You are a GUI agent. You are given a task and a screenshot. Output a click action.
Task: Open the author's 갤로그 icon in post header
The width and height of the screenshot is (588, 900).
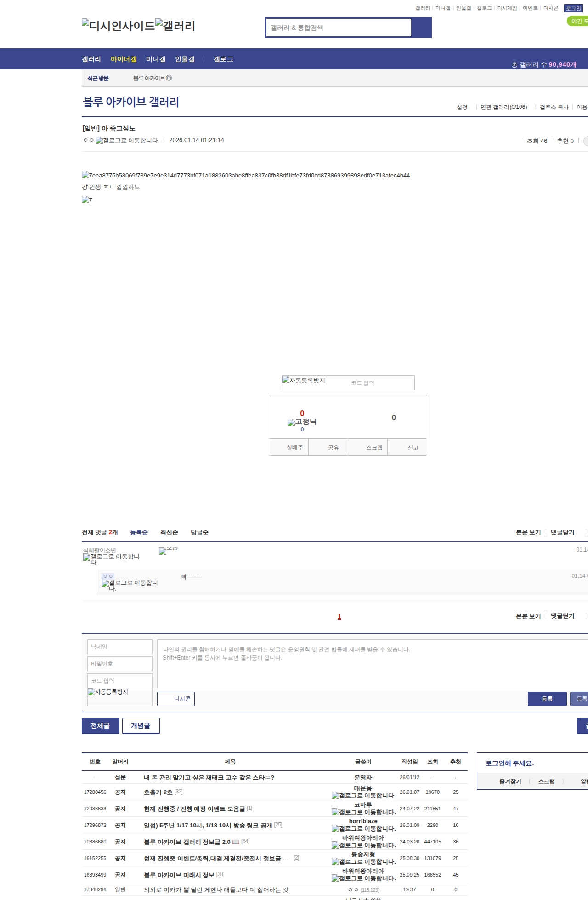click(127, 141)
